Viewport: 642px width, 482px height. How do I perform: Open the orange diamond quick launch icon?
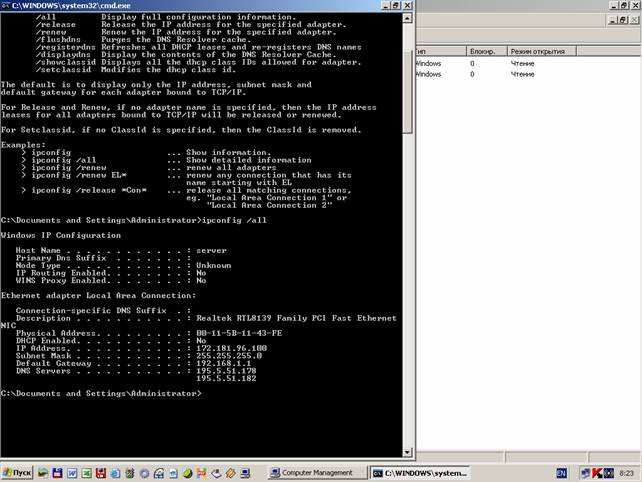point(231,473)
